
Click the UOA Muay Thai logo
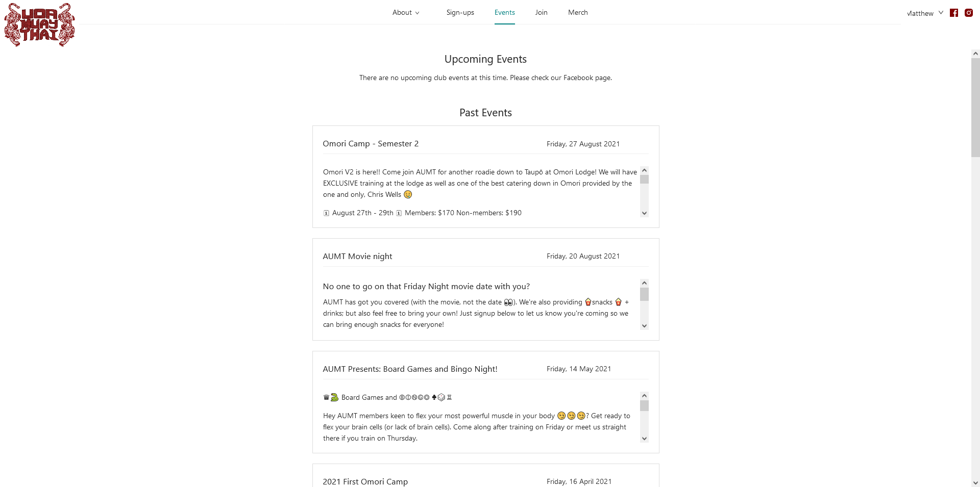39,24
